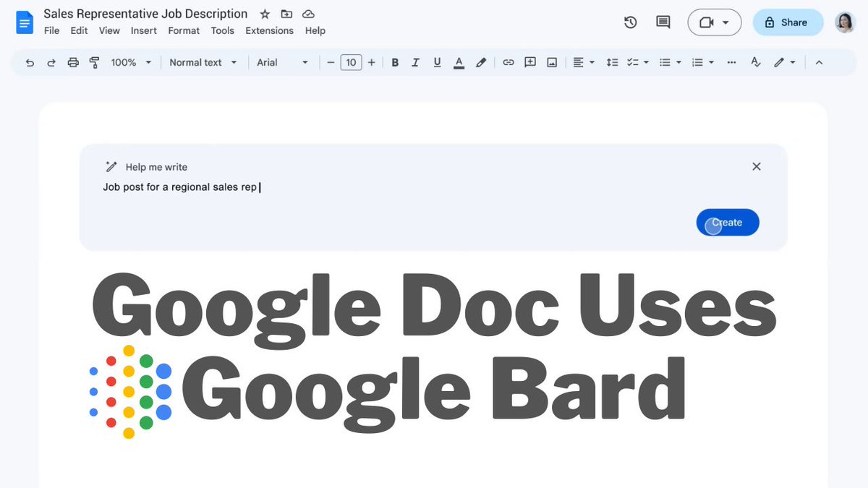The height and width of the screenshot is (488, 868).
Task: Insert an image
Action: click(552, 63)
